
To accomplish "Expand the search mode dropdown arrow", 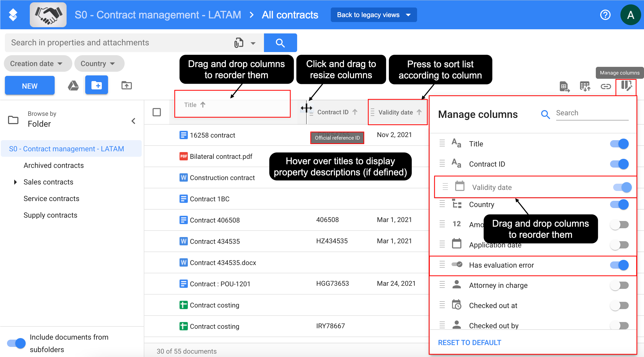I will (253, 43).
